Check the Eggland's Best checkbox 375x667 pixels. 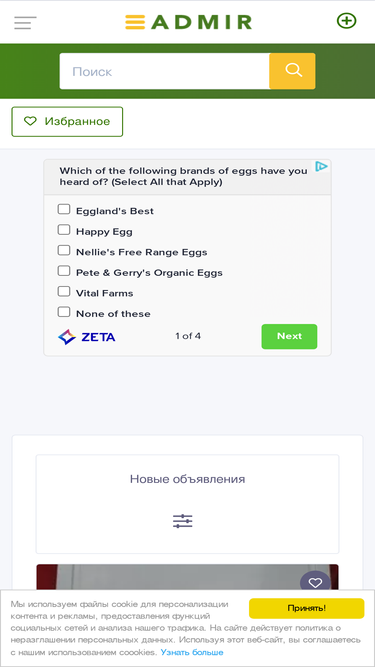coord(64,209)
